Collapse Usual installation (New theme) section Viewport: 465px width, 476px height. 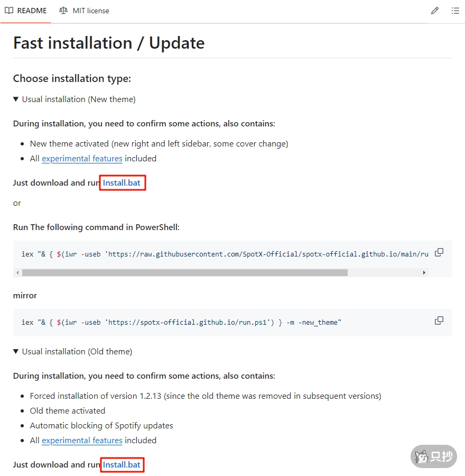pos(16,99)
